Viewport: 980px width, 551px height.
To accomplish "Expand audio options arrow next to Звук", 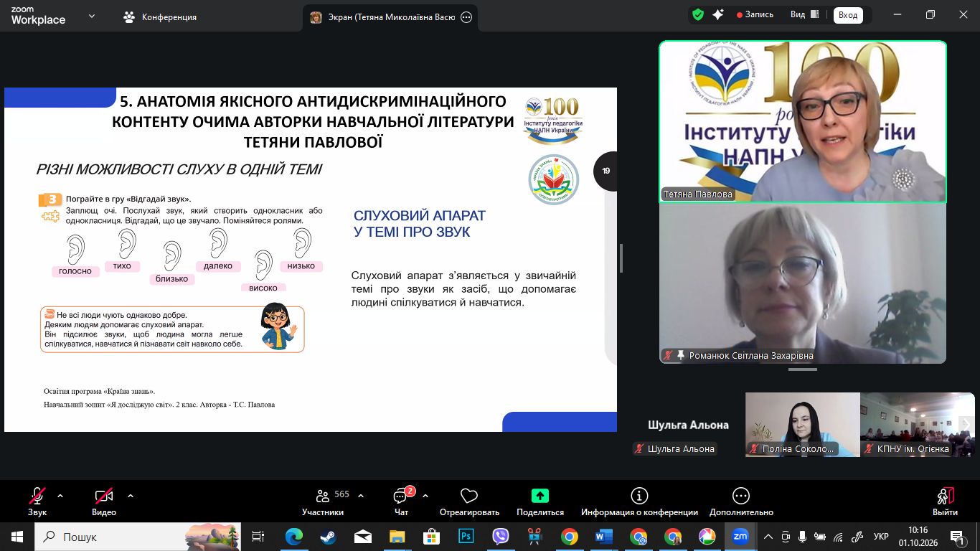I will click(x=60, y=496).
